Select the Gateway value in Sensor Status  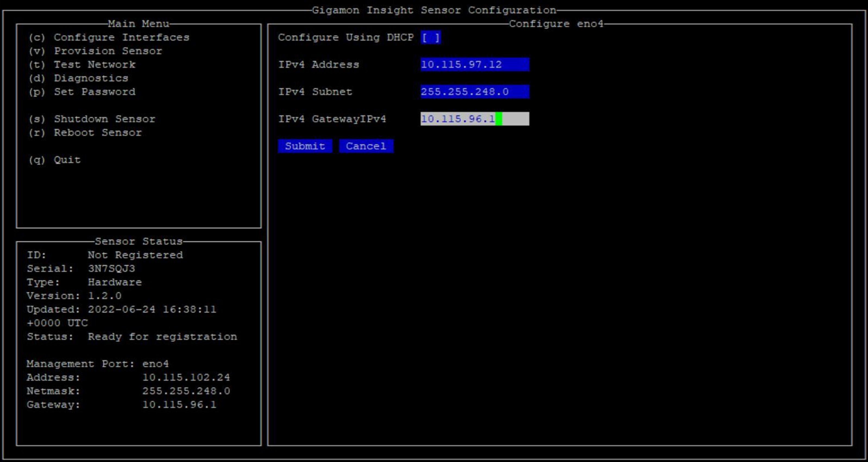(x=179, y=405)
